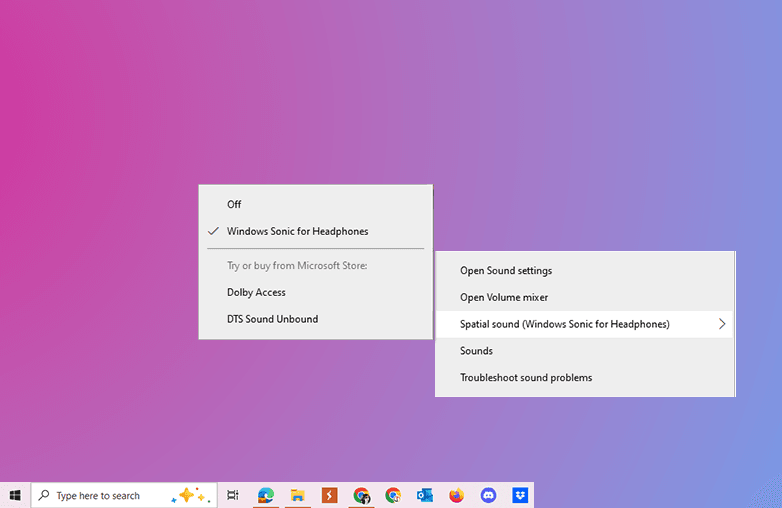Launch Outlook from the taskbar
The image size is (782, 508).
[x=425, y=495]
